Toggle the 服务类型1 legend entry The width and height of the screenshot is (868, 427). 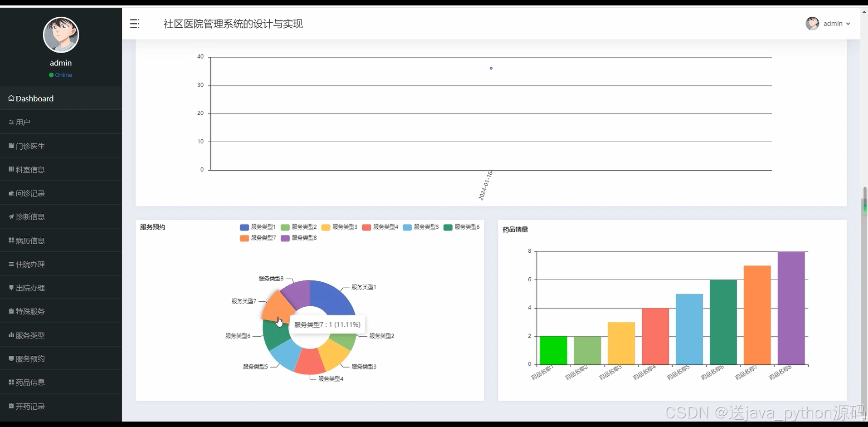258,227
